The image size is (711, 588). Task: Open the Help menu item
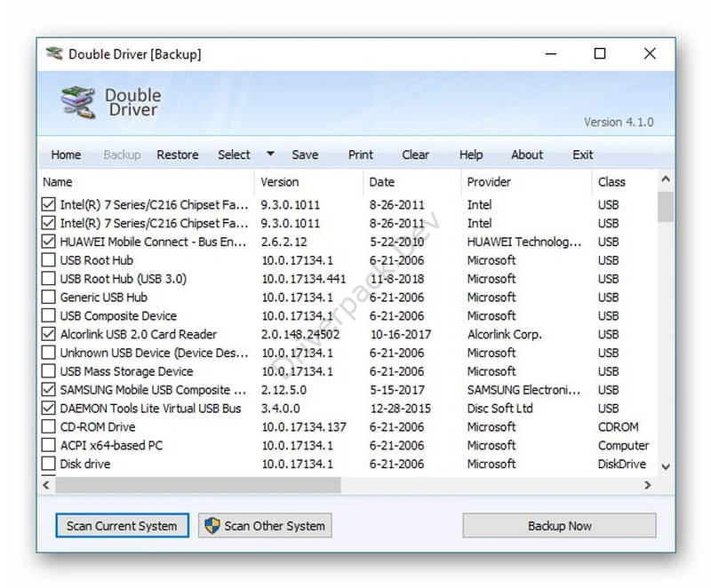pos(471,155)
